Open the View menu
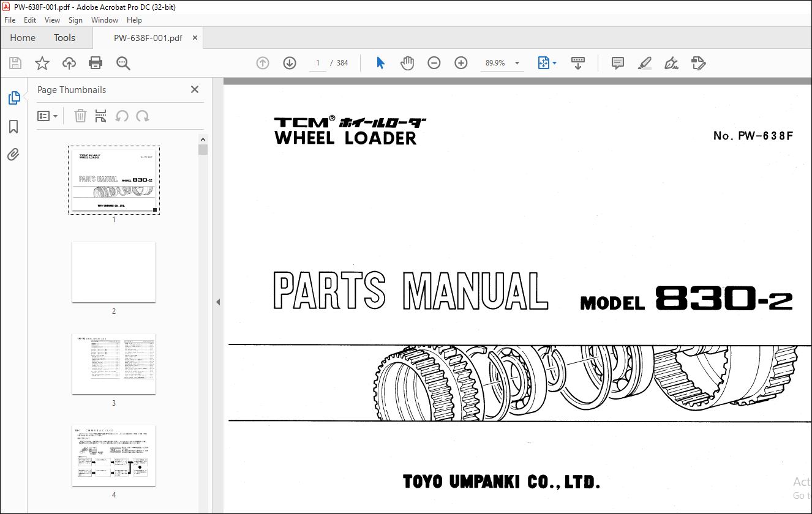Screen dimensions: 812x514 point(53,20)
